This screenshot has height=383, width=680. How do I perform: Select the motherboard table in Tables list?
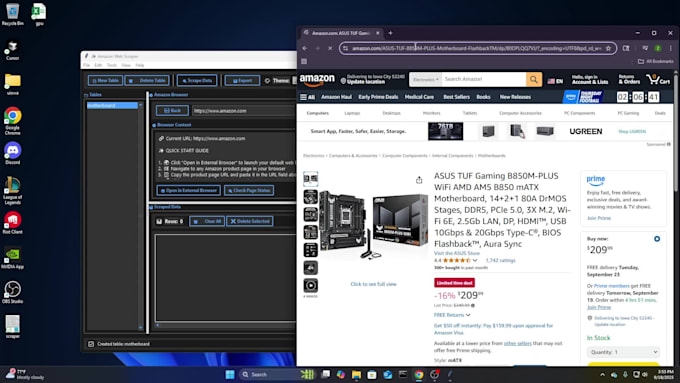[x=112, y=105]
